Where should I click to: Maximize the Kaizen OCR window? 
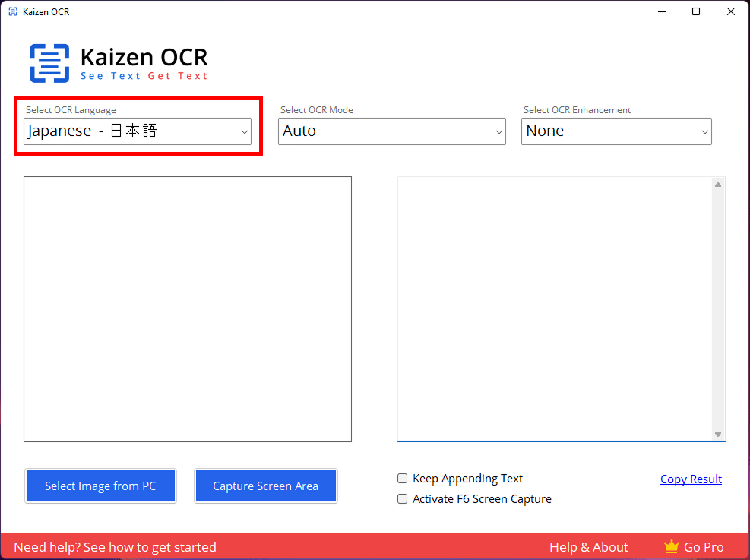click(x=695, y=12)
